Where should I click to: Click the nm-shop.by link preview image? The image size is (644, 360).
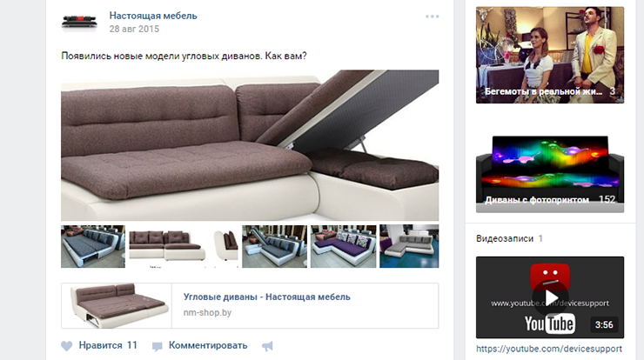point(117,306)
